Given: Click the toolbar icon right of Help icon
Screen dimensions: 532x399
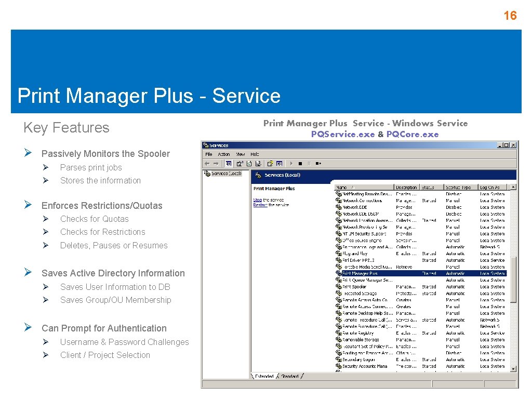Looking at the screenshot, I should tap(279, 164).
